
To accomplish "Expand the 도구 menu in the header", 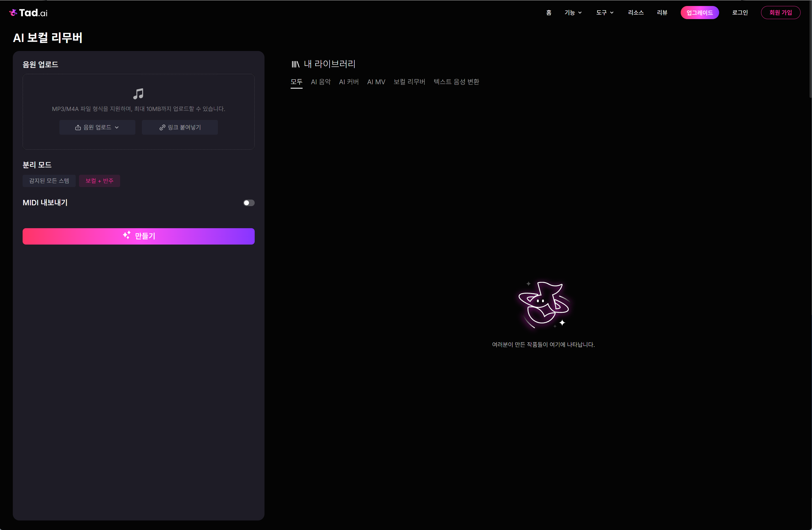I will click(x=605, y=13).
